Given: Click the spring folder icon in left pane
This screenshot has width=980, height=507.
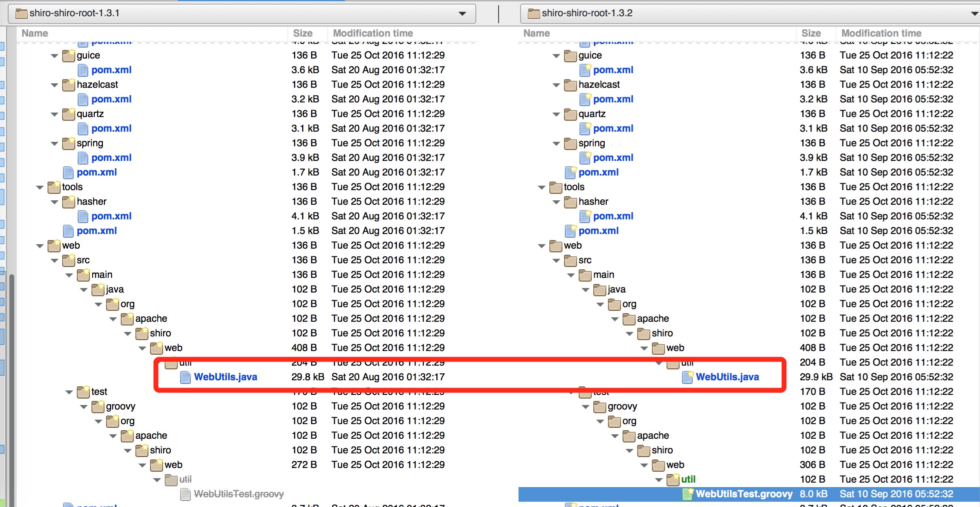Looking at the screenshot, I should [68, 143].
